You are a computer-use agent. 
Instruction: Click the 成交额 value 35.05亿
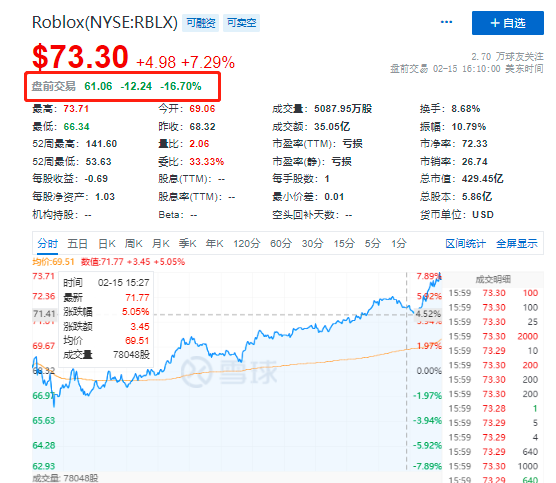[x=332, y=127]
